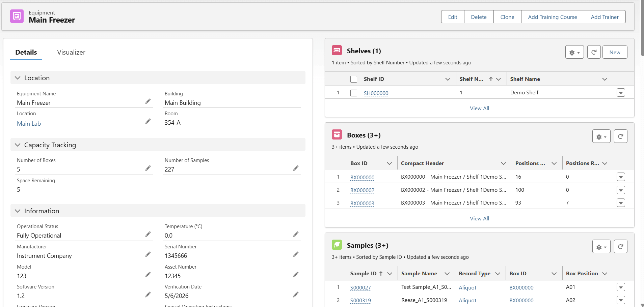Click the Add Trainer button

tap(605, 17)
